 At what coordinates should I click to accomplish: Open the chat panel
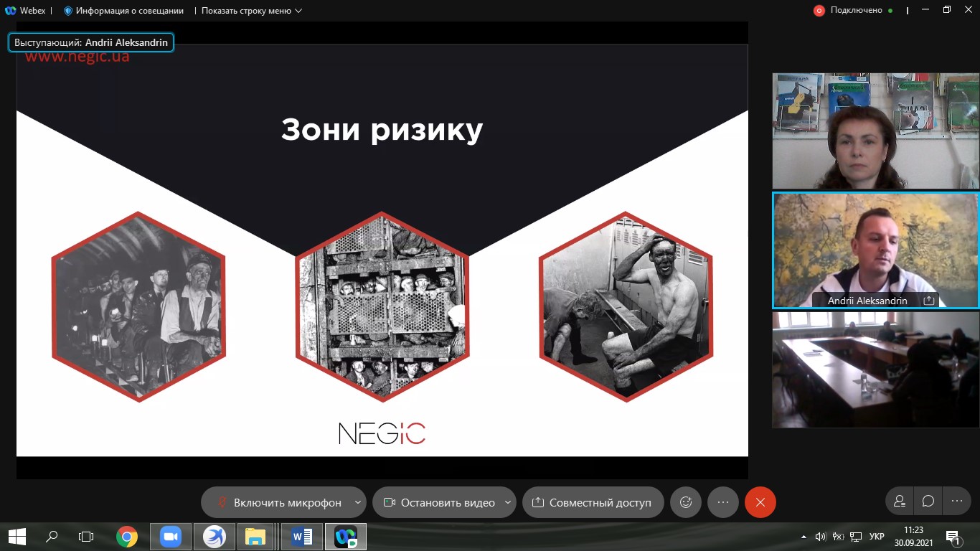click(x=928, y=501)
